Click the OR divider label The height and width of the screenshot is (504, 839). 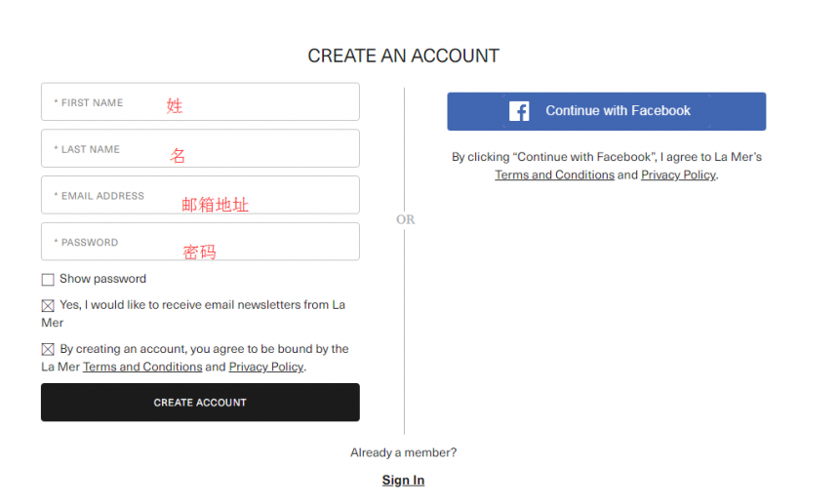tap(406, 219)
